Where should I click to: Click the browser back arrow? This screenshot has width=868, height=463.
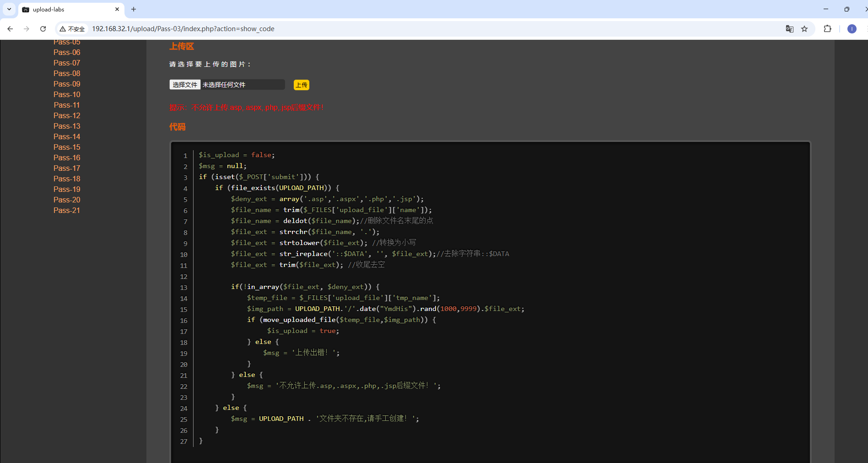tap(10, 29)
